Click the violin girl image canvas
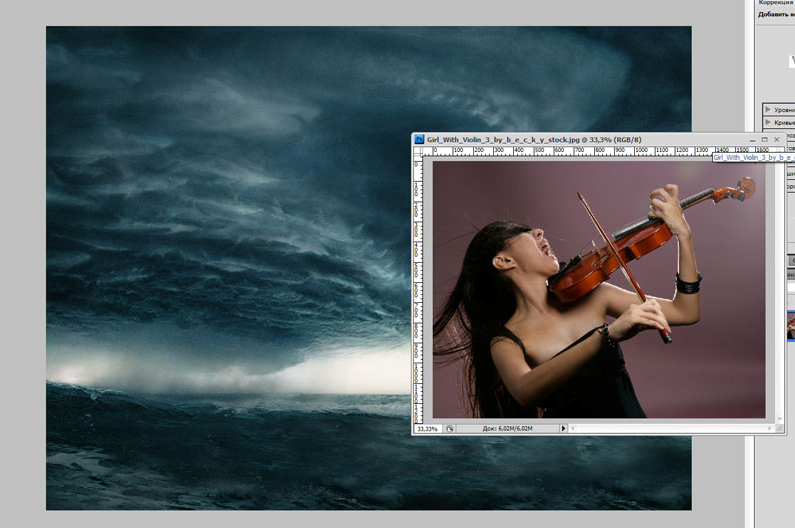 click(599, 289)
